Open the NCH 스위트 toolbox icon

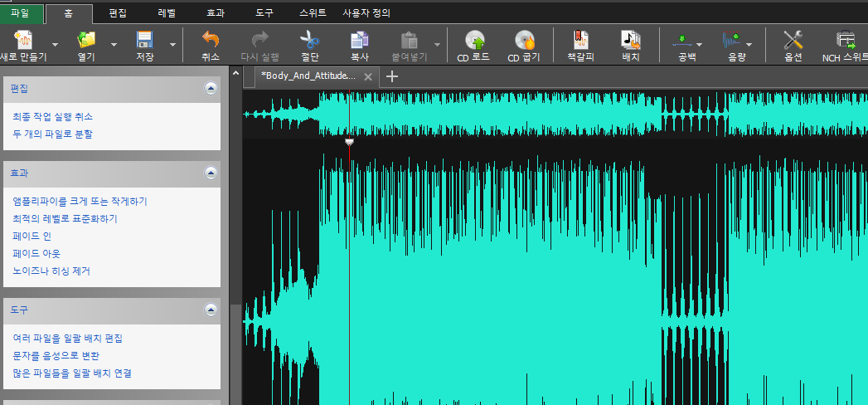coord(845,40)
